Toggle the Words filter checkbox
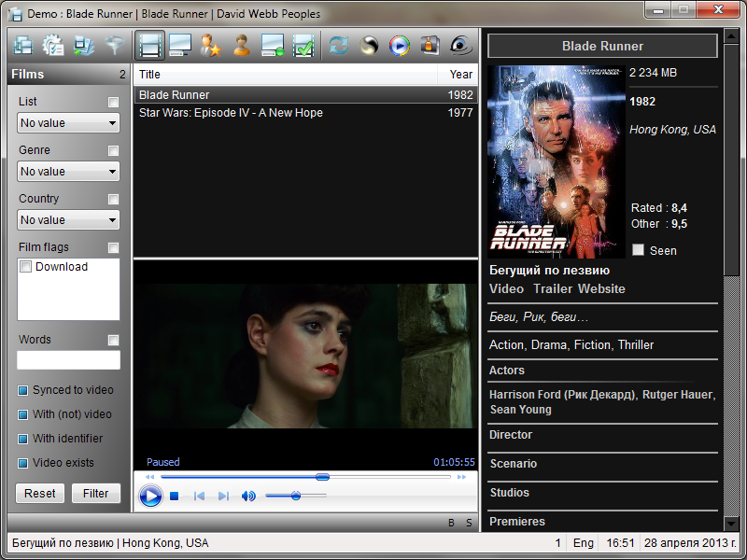This screenshot has height=560, width=747. (113, 340)
